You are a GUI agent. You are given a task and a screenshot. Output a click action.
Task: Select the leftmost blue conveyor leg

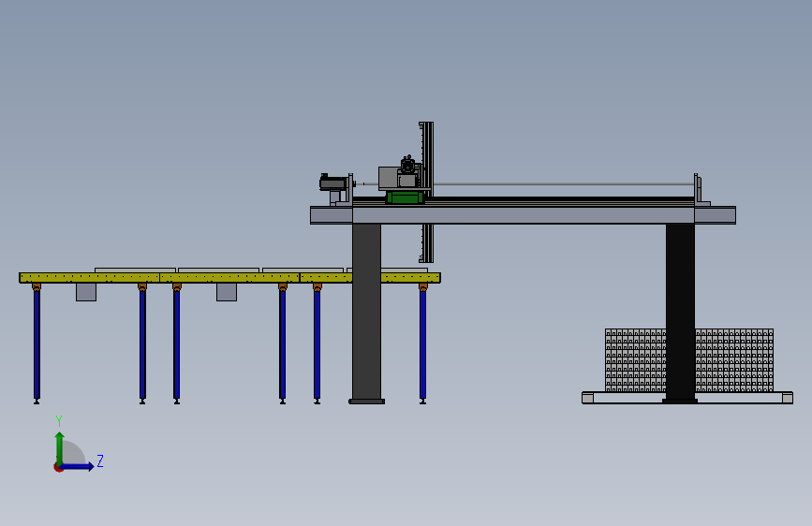pyautogui.click(x=37, y=343)
